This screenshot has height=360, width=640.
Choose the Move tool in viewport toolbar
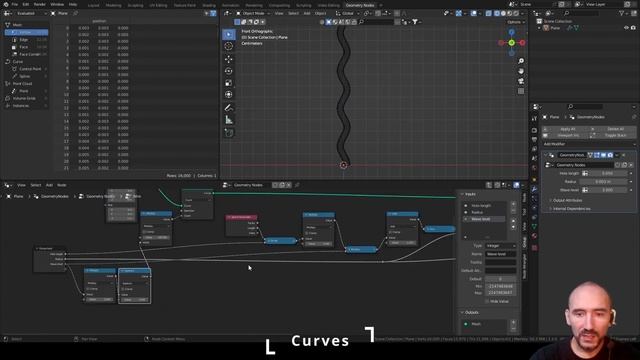pos(229,59)
